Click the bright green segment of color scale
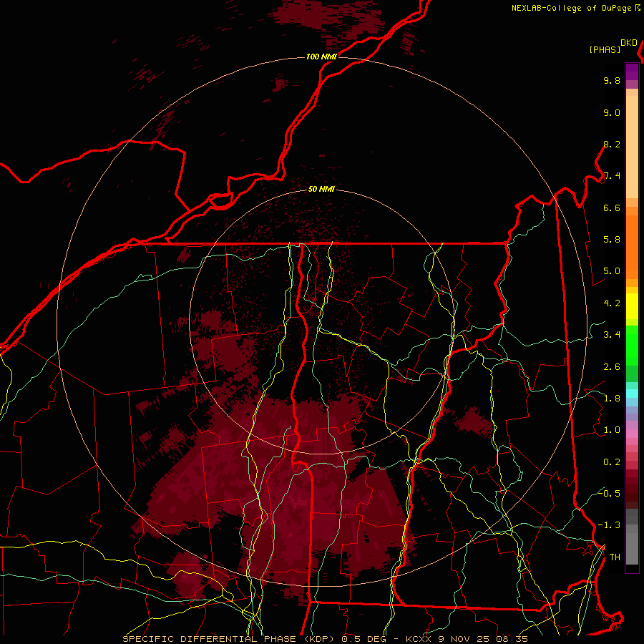 pyautogui.click(x=632, y=345)
